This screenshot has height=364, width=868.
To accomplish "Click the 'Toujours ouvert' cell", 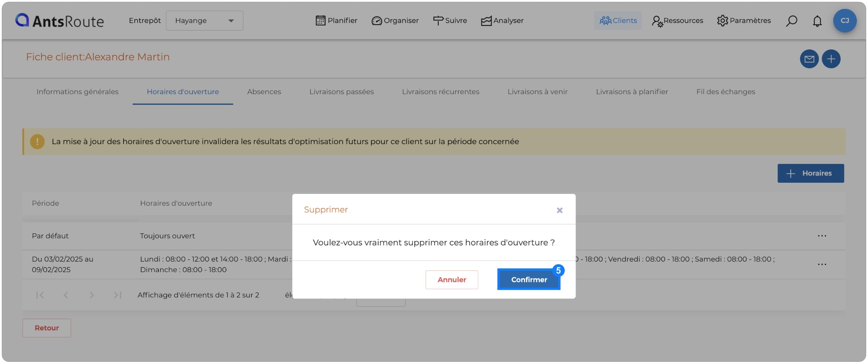I will click(x=167, y=236).
